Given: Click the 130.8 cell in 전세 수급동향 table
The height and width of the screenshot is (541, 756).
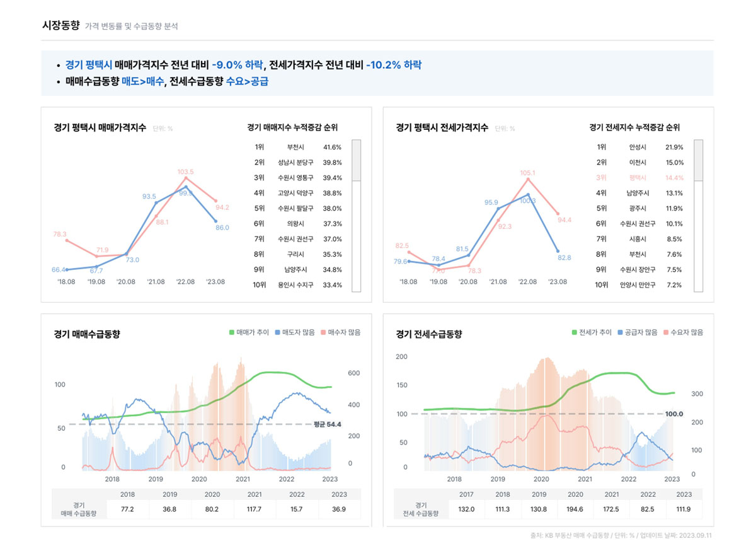Looking at the screenshot, I should [539, 509].
